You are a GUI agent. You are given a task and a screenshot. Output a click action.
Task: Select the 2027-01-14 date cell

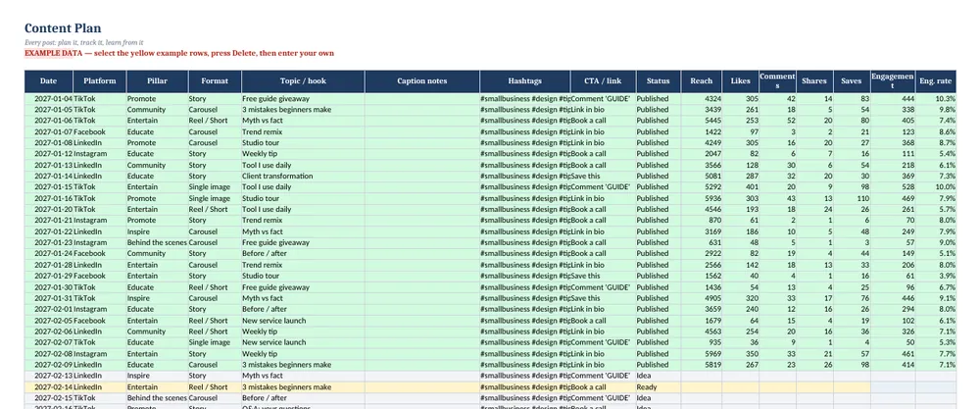coord(49,177)
